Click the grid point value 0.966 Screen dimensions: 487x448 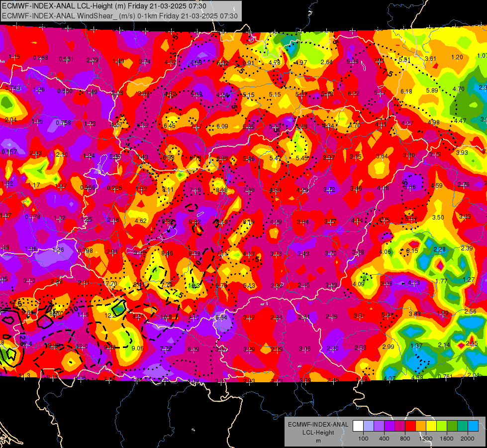point(88,188)
